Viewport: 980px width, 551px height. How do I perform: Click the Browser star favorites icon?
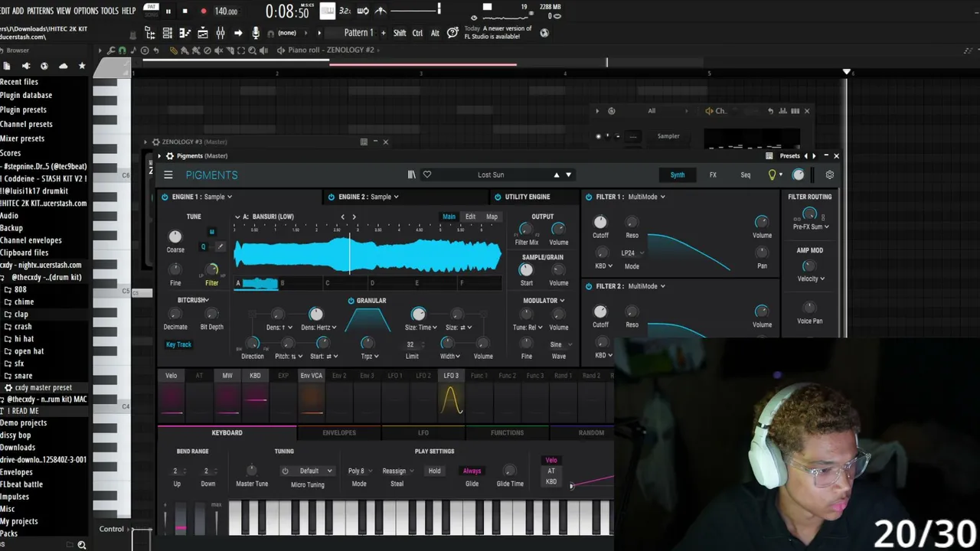pos(82,67)
